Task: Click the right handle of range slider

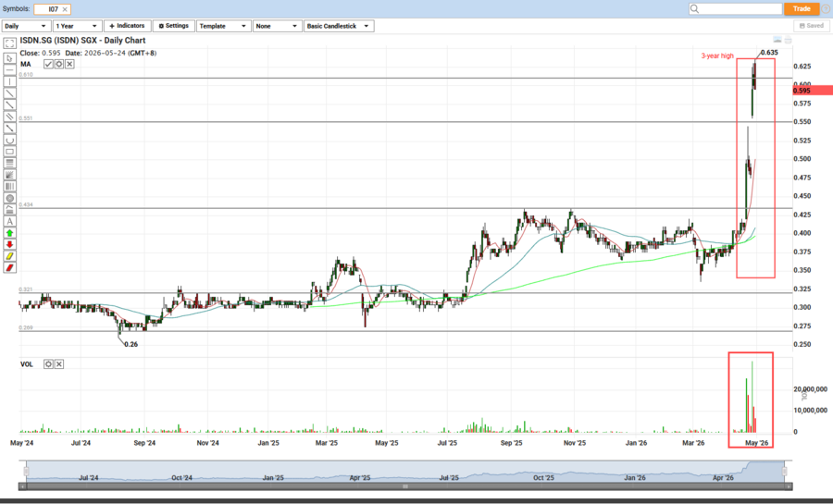Action: 783,471
